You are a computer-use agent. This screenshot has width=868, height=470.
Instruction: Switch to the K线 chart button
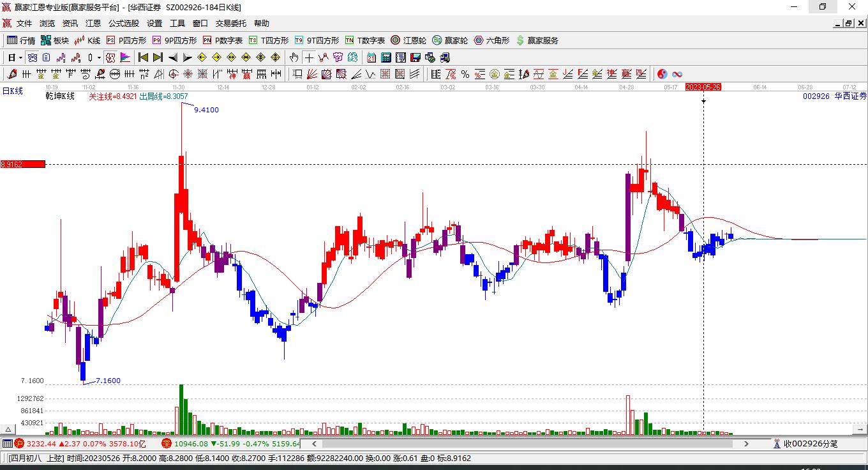tap(87, 40)
